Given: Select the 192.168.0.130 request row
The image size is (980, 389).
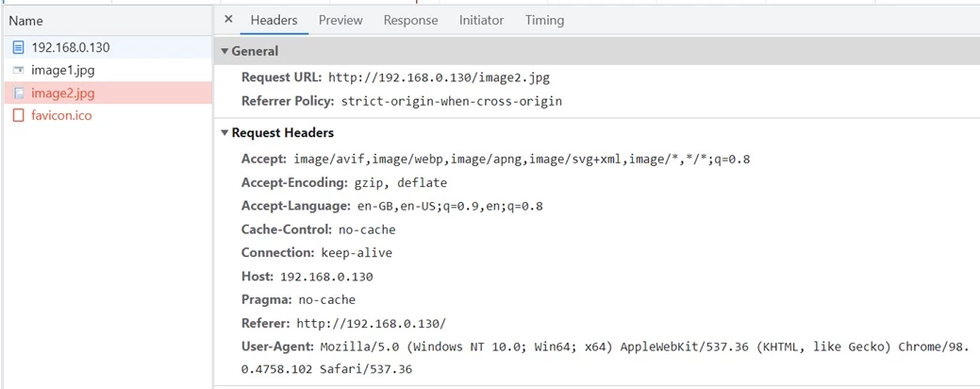Looking at the screenshot, I should [107, 47].
